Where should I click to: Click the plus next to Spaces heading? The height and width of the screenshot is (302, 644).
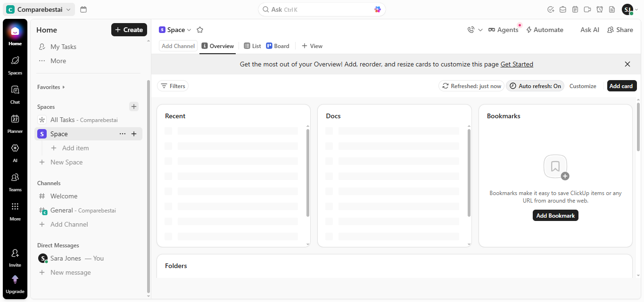click(x=134, y=106)
